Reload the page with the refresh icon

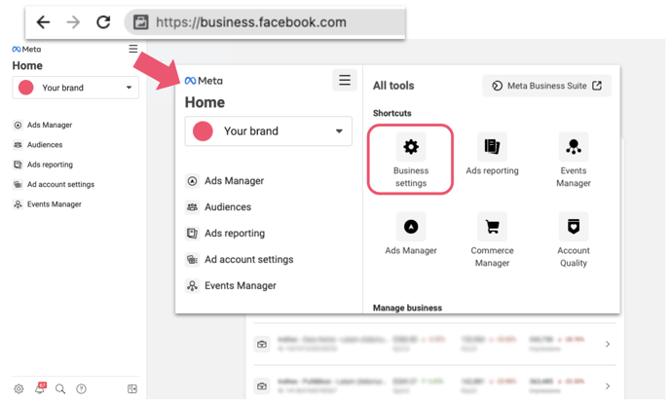click(103, 22)
